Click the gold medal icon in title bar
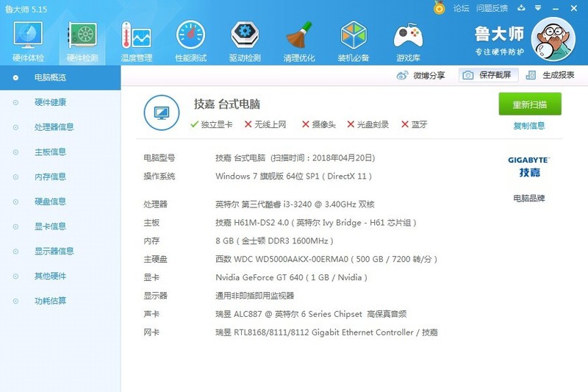Image resolution: width=588 pixels, height=392 pixels. [440, 8]
